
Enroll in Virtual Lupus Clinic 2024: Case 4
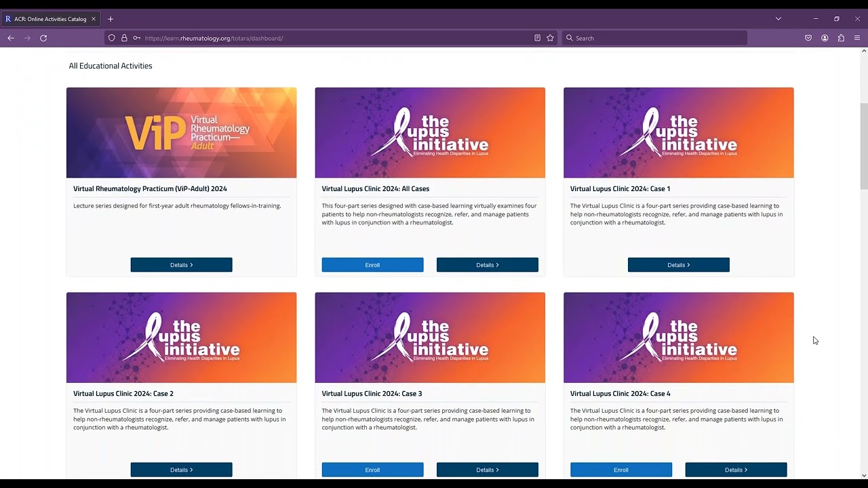pos(621,470)
